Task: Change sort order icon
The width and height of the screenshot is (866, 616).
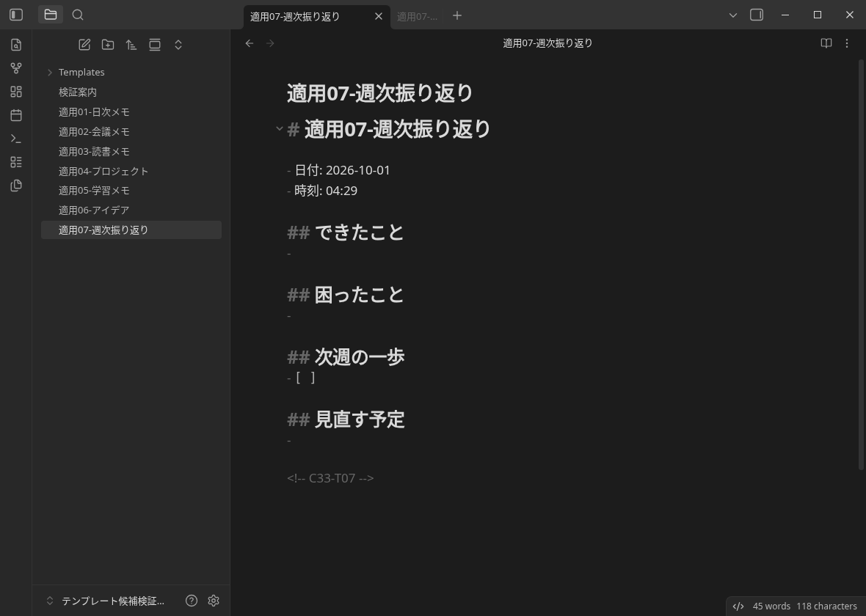Action: coord(131,45)
